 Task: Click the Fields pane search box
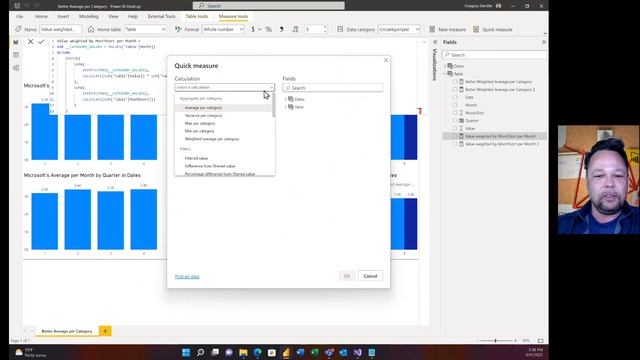pyautogui.click(x=495, y=55)
